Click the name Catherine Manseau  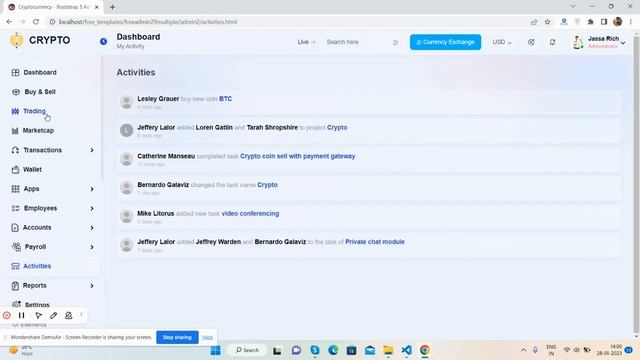click(166, 156)
